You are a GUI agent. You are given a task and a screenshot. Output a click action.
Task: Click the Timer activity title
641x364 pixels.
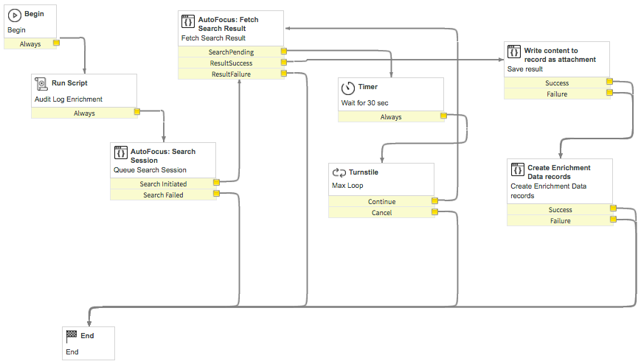[x=368, y=87]
